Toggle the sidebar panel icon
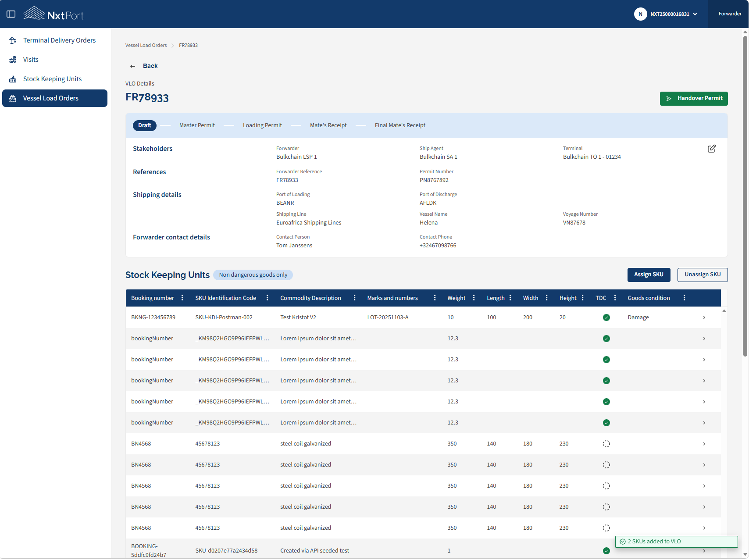The height and width of the screenshot is (560, 749). (11, 14)
